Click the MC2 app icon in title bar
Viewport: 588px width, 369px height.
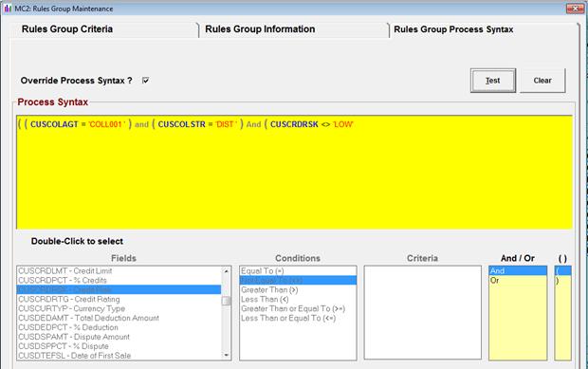8,9
